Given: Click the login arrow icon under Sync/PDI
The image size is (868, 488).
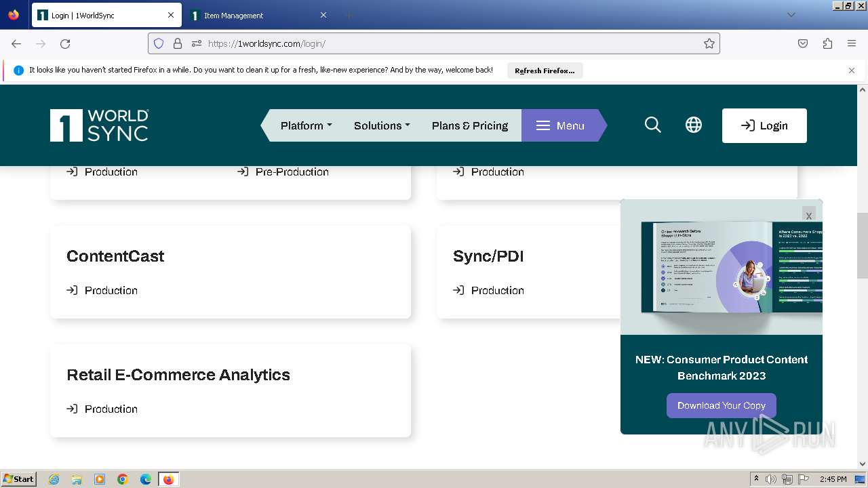Looking at the screenshot, I should click(x=458, y=290).
